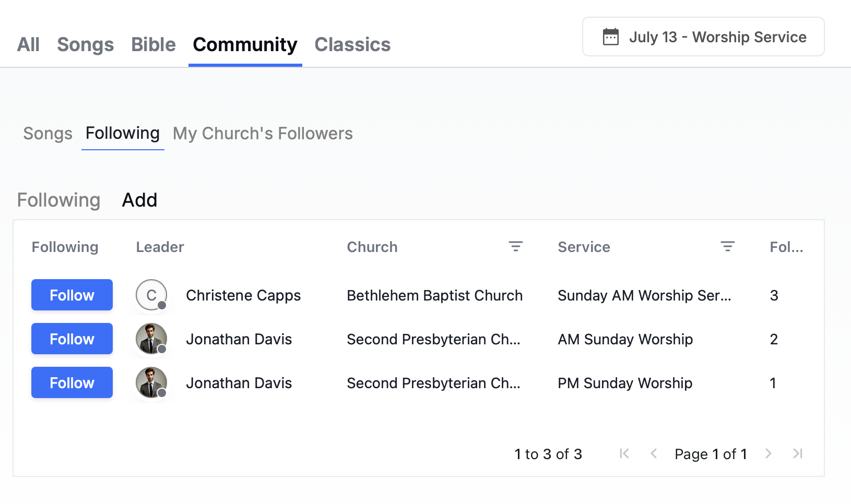Screen dimensions: 851x504
Task: Go to previous page arrow
Action: pyautogui.click(x=654, y=454)
